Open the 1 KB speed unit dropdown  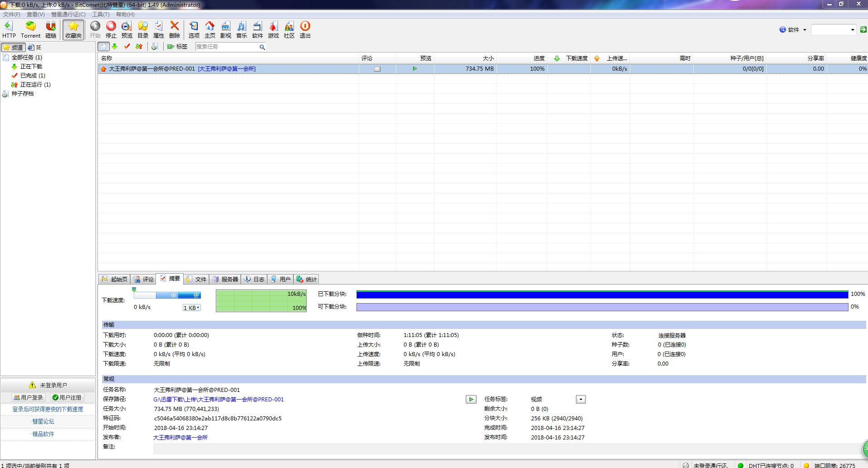point(192,308)
